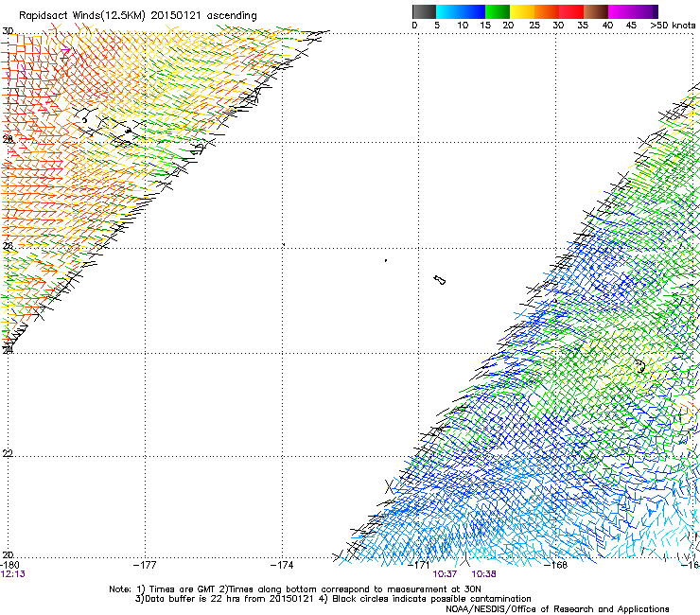Click the latitude label at the 20N gridline
The height and width of the screenshot is (615, 700).
[x=8, y=554]
